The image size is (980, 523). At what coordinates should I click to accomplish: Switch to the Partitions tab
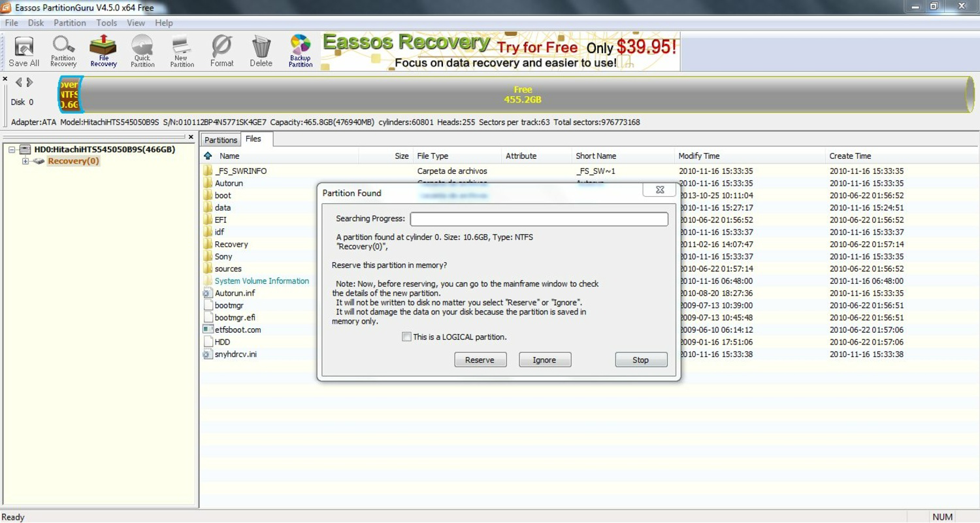click(221, 140)
